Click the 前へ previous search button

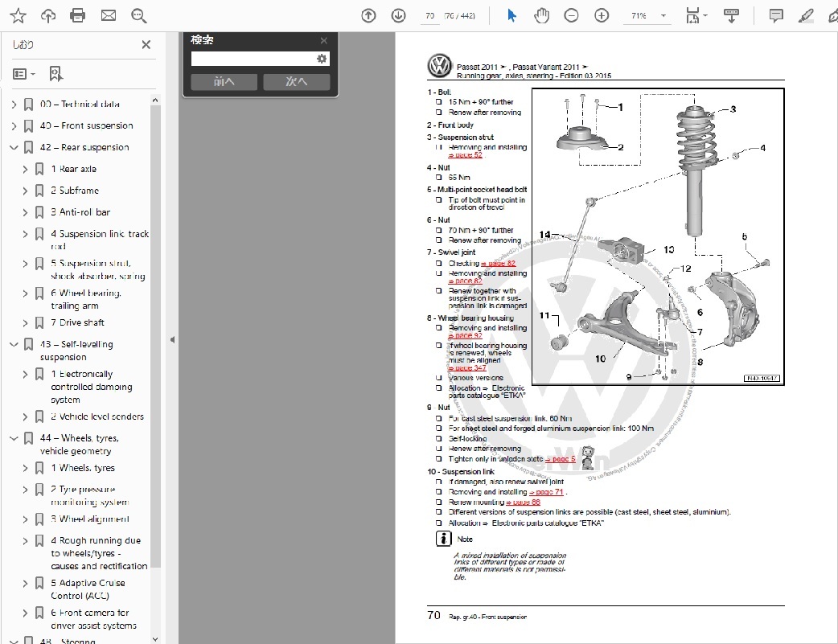tap(224, 82)
